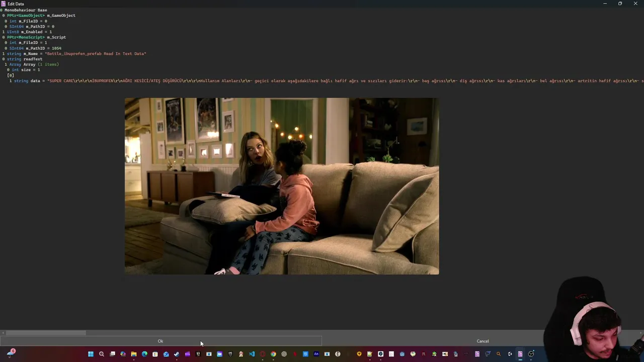Open Epic Games Launcher from the taskbar
This screenshot has width=644, height=362.
[230, 354]
